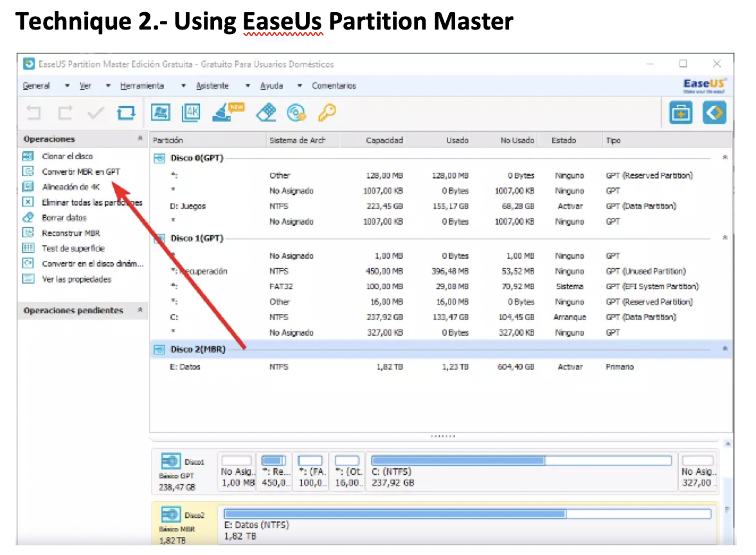
Task: Expand dropdown arrow next to Ver
Action: pos(108,86)
